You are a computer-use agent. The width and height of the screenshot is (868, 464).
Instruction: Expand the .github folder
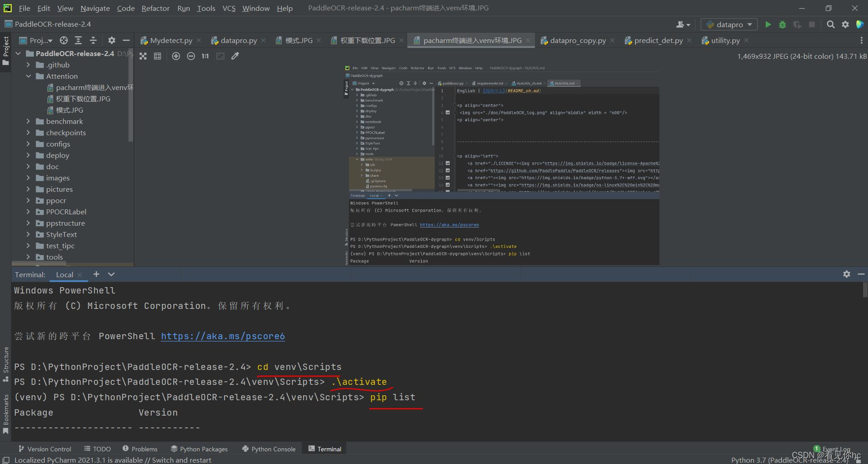point(28,65)
